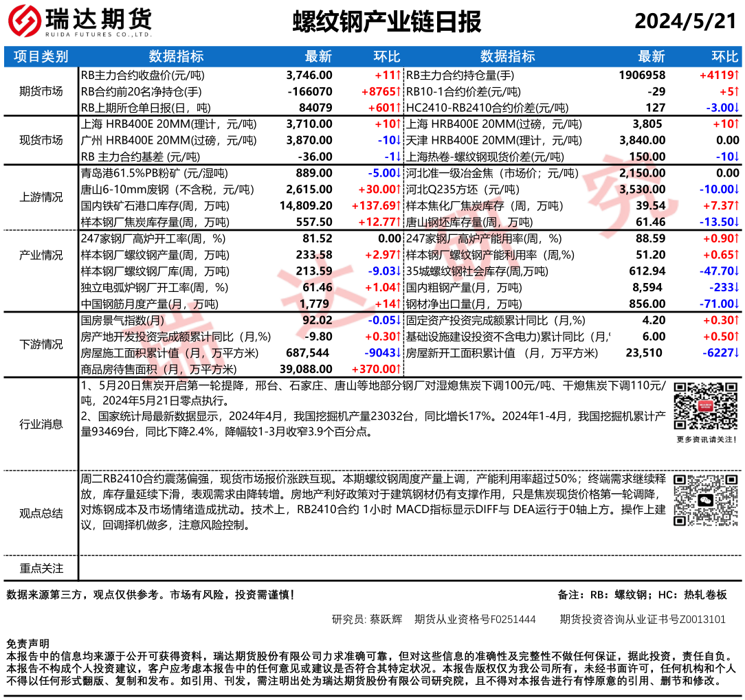Click the 免责声明 heading
This screenshot has height=700, width=745.
(x=27, y=644)
